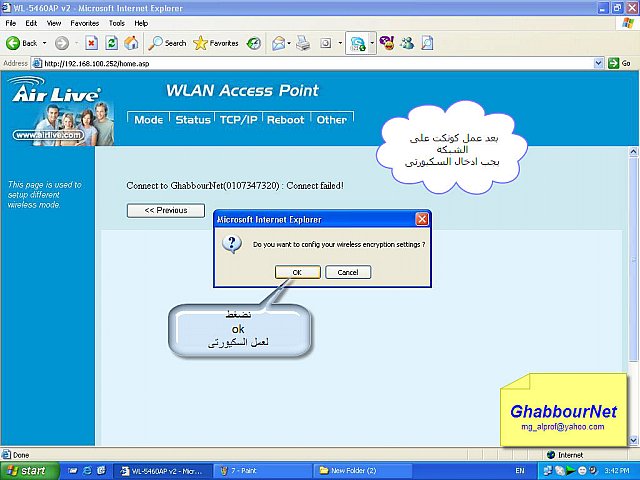The height and width of the screenshot is (480, 640).
Task: Click the Mail envelope icon
Action: point(278,43)
